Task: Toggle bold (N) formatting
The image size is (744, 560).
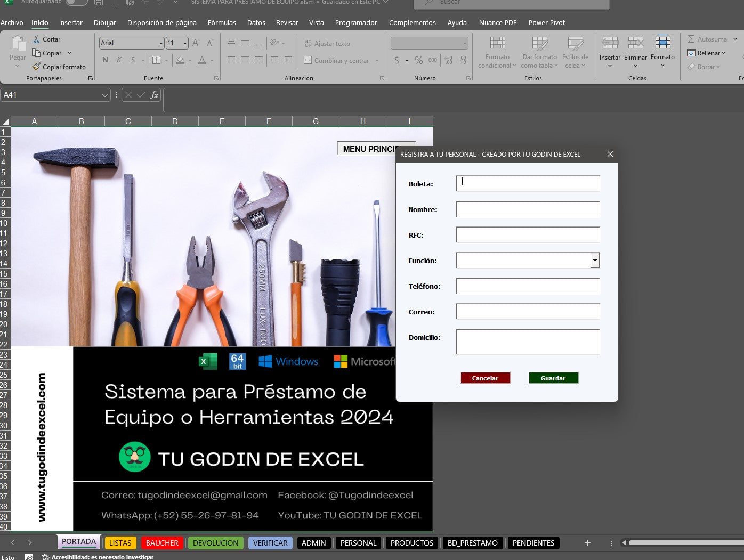Action: pos(105,60)
